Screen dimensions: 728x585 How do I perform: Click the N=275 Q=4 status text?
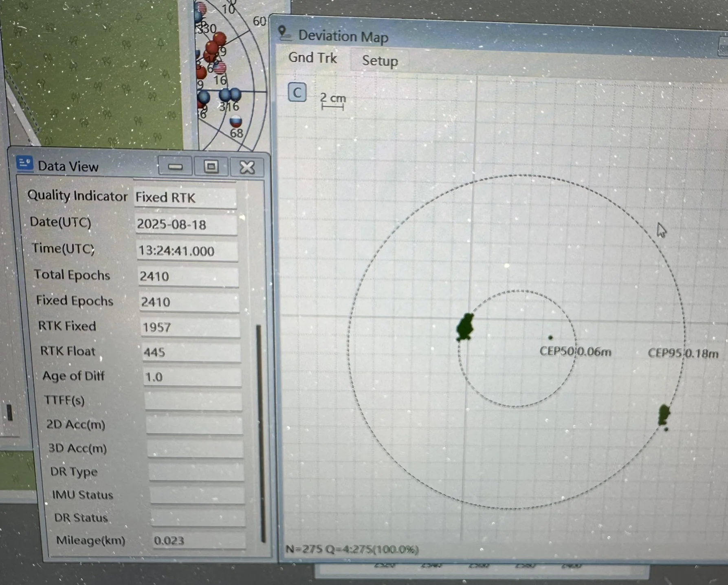(x=352, y=549)
